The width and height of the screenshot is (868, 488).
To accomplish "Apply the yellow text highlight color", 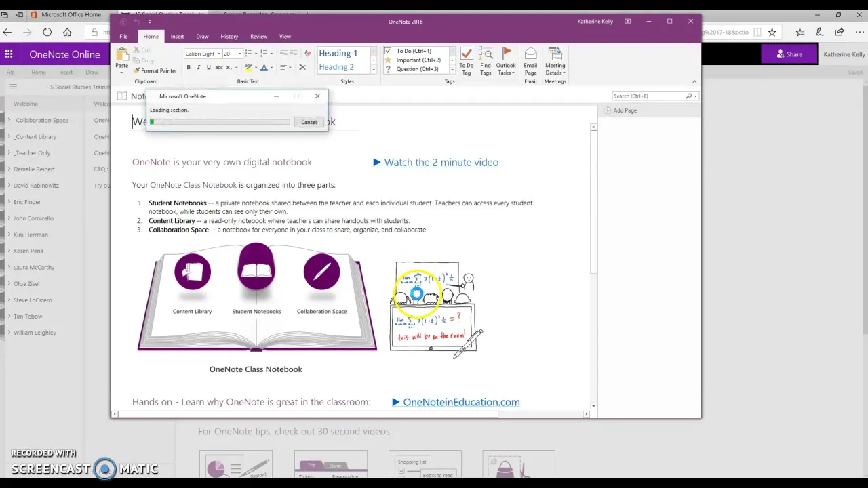I will pos(248,67).
